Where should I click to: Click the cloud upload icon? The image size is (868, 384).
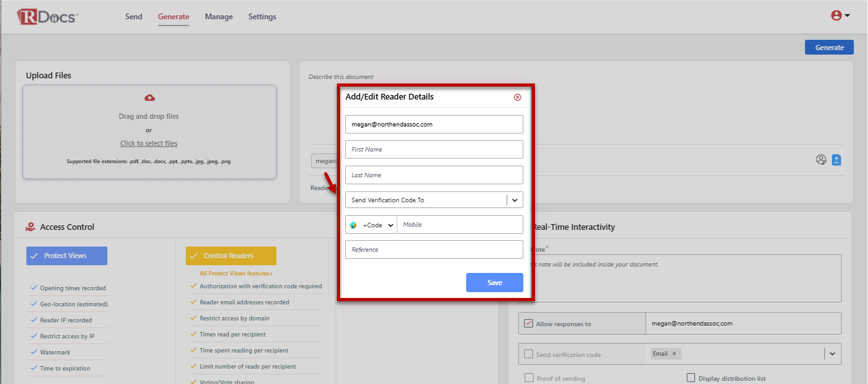click(149, 98)
